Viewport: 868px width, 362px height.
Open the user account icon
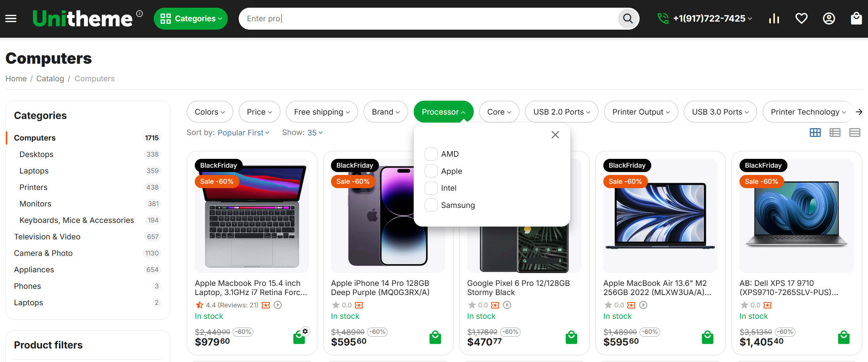click(x=829, y=18)
